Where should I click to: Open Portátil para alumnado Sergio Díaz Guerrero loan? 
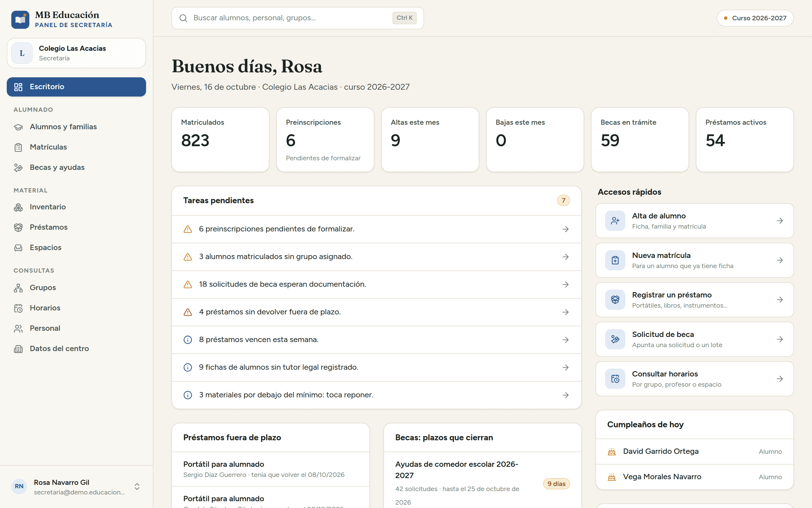coord(270,469)
